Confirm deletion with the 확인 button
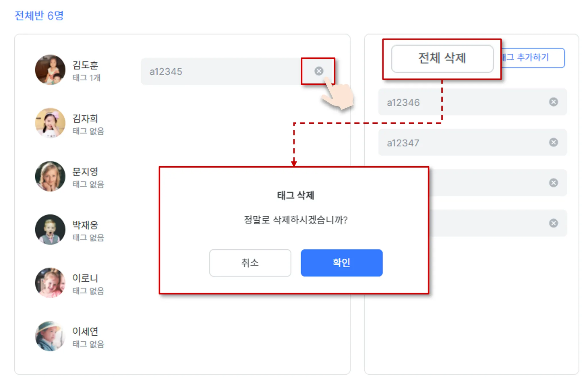Viewport: 588px width, 387px height. click(x=341, y=262)
